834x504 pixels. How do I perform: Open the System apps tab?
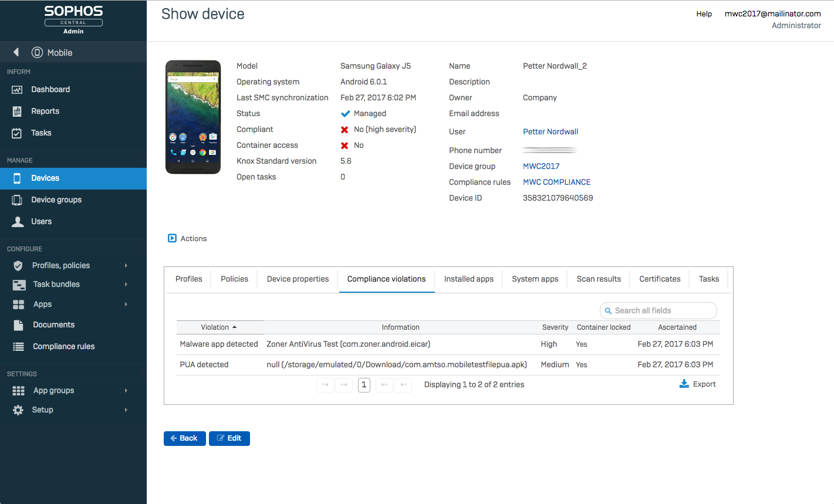click(535, 279)
